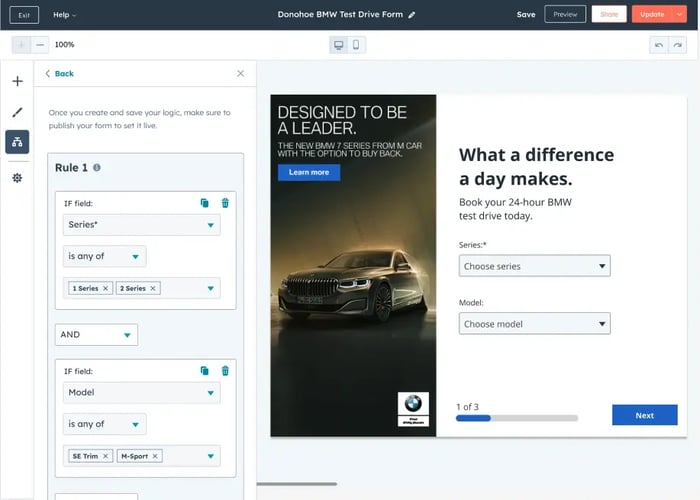Image resolution: width=700 pixels, height=500 pixels.
Task: Undo the last change
Action: click(658, 45)
